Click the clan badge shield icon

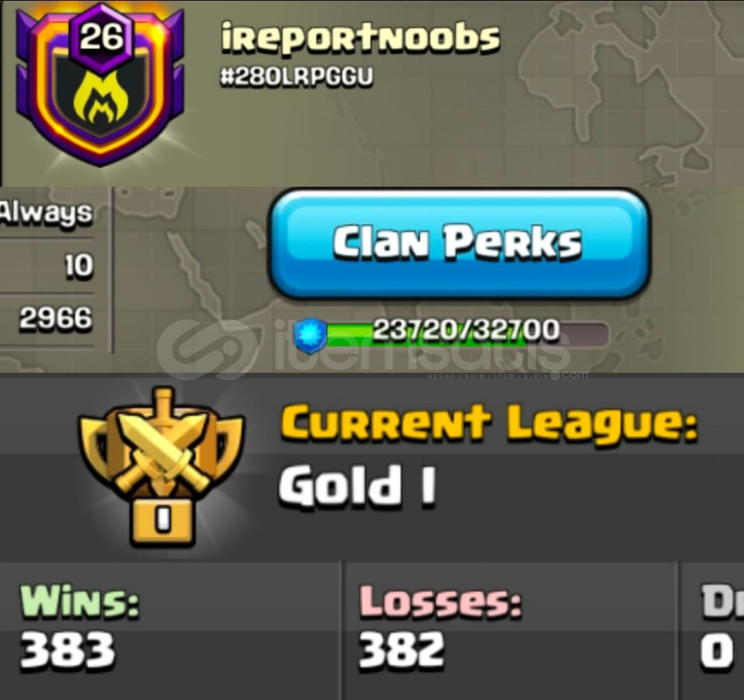pos(100,85)
